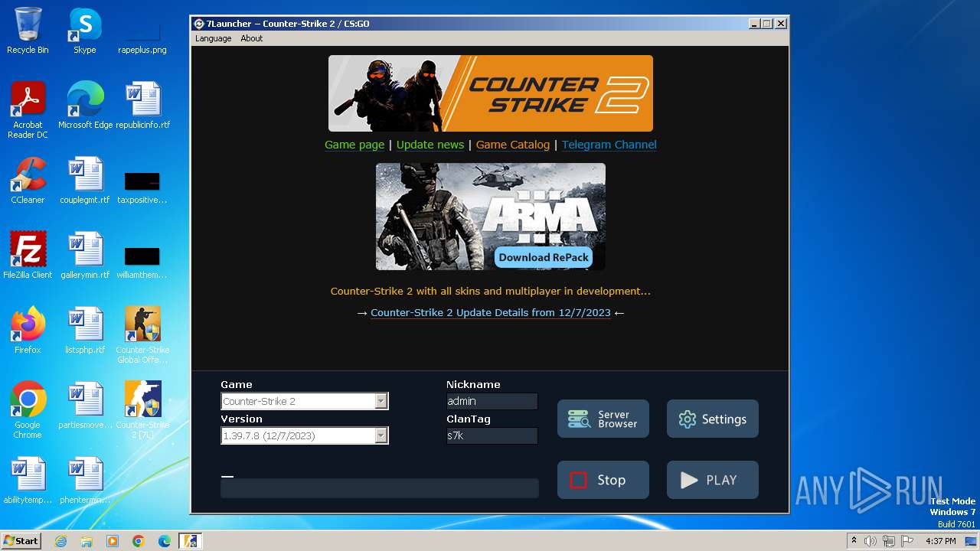The height and width of the screenshot is (551, 980).
Task: Open the Start menu
Action: click(x=21, y=541)
